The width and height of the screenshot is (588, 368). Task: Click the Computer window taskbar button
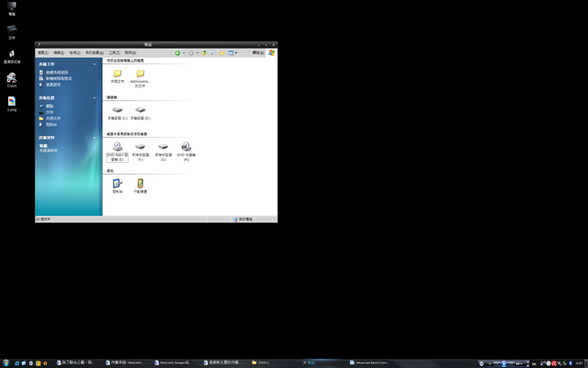coord(322,362)
